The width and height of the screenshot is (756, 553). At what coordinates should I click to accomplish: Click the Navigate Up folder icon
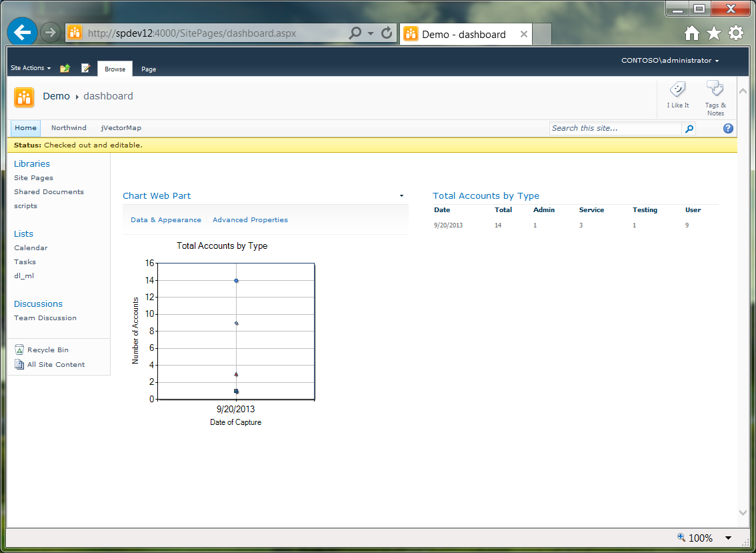pos(65,68)
